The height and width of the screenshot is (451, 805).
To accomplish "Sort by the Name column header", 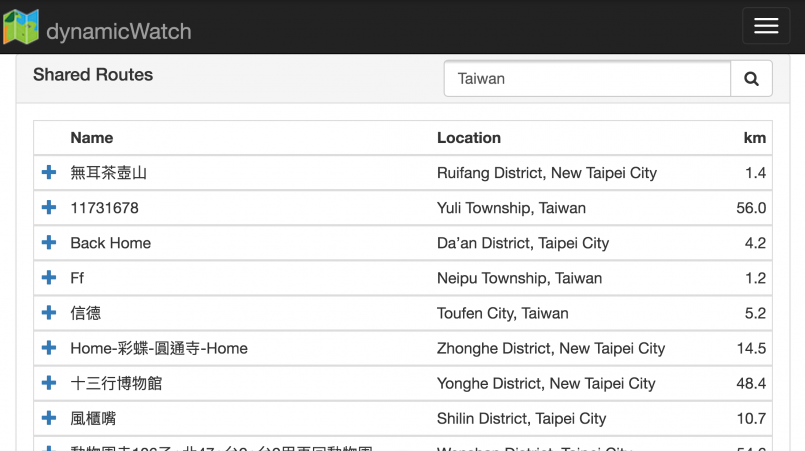I will tap(92, 138).
